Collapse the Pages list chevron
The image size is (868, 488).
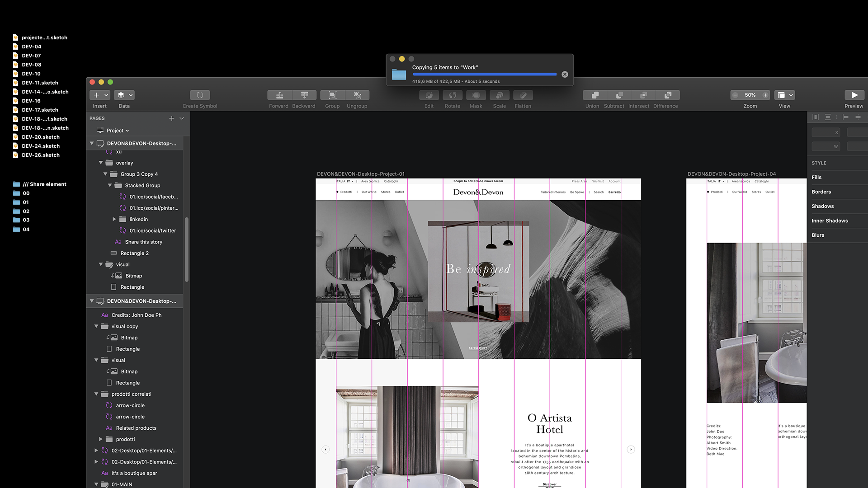tap(182, 118)
